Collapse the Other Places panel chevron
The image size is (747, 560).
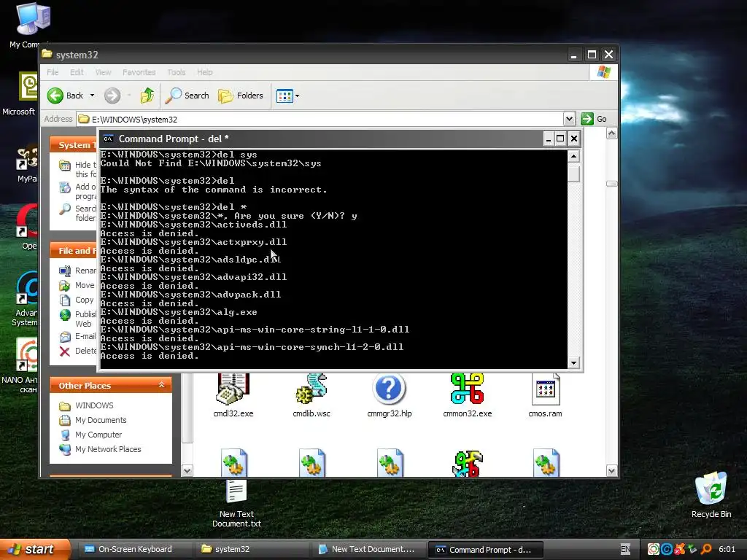[x=161, y=385]
